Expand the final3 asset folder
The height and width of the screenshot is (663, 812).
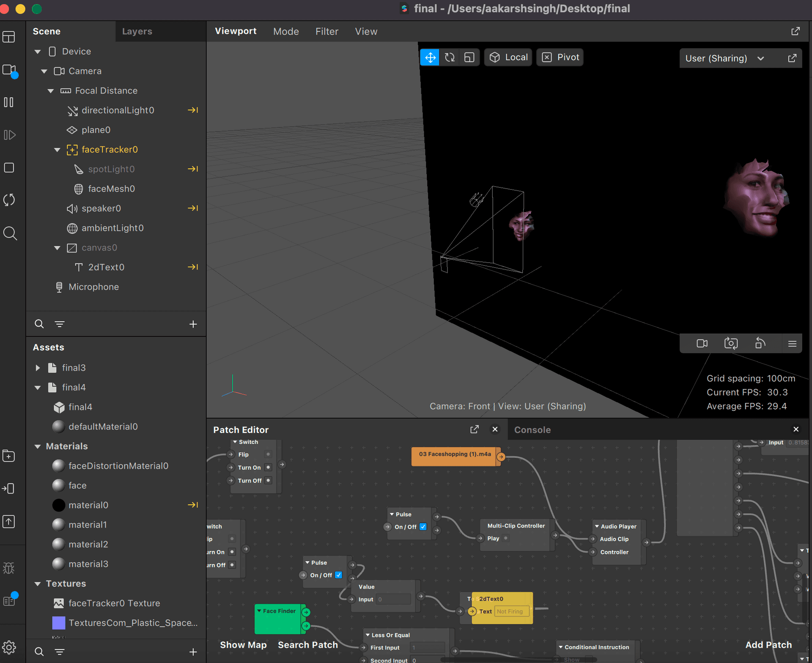tap(38, 368)
